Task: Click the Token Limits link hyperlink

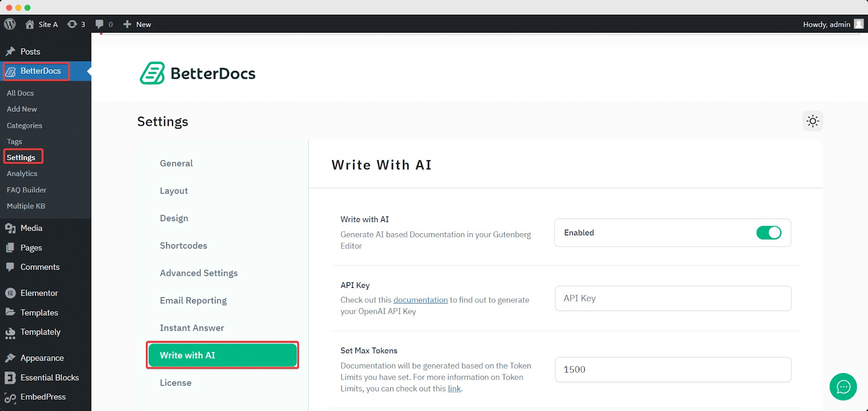Action: (x=454, y=388)
